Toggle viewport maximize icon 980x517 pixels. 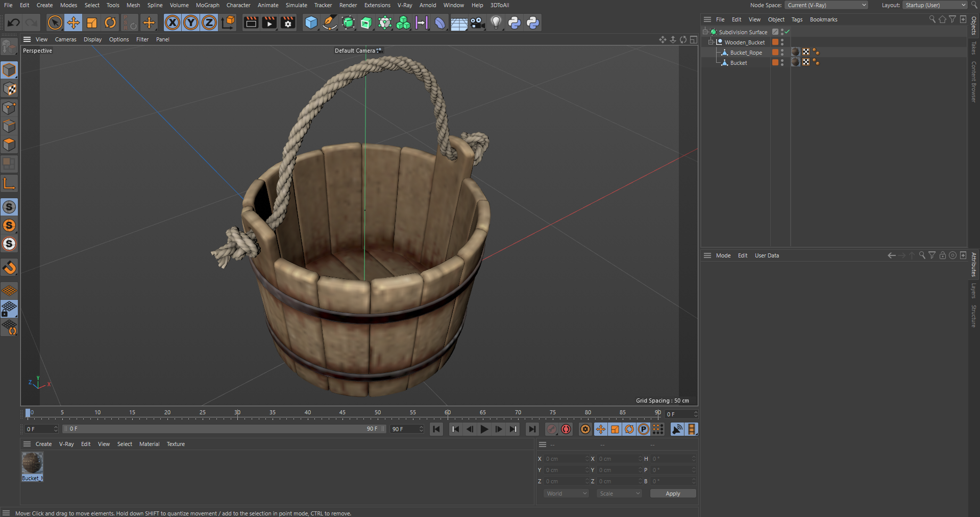tap(693, 39)
